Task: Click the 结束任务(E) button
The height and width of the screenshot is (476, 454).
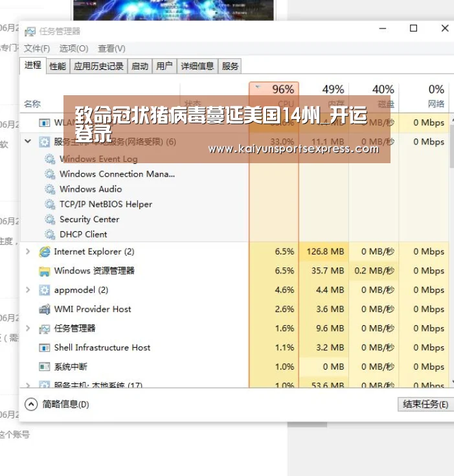Action: pos(426,404)
